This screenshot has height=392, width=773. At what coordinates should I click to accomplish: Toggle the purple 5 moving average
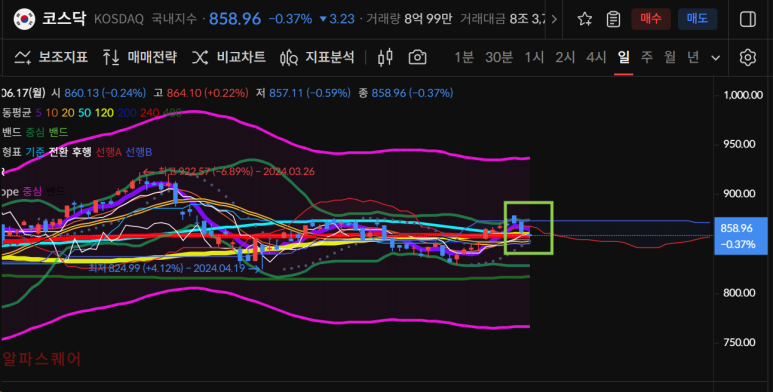[x=38, y=113]
